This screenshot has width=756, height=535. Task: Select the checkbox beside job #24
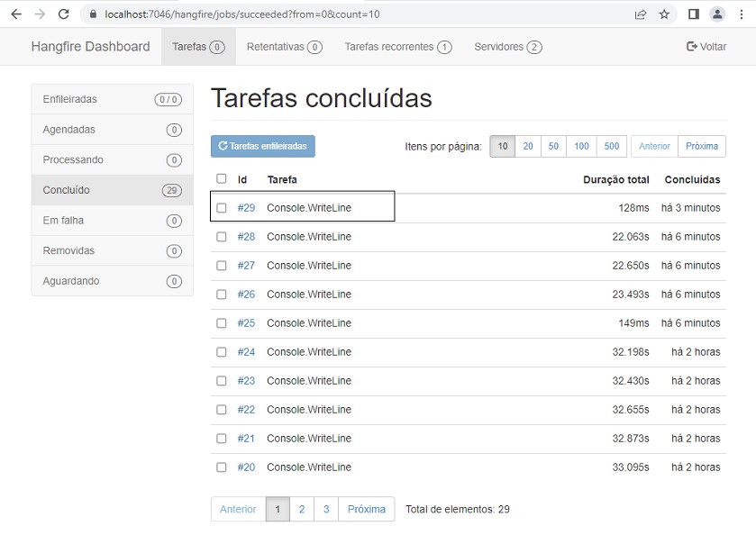point(222,352)
